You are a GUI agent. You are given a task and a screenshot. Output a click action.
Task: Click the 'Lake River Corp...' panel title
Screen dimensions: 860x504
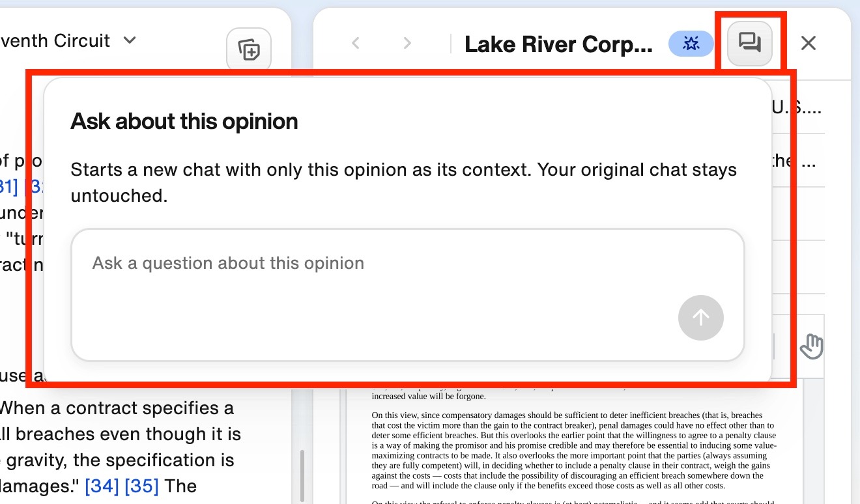(x=558, y=44)
